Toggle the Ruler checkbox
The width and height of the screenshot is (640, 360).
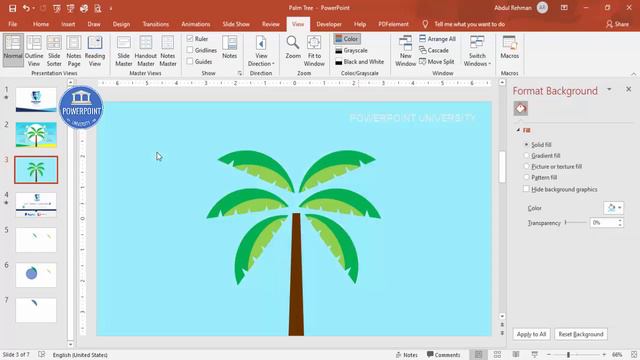(190, 38)
